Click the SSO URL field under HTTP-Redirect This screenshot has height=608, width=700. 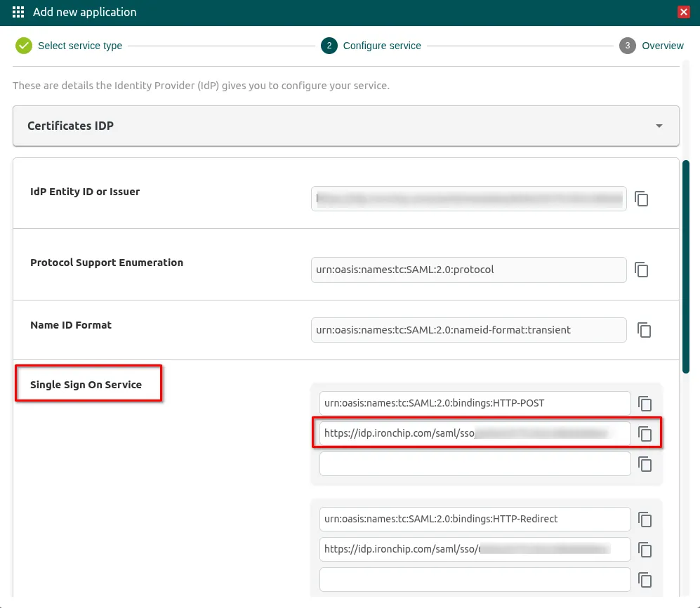point(475,550)
